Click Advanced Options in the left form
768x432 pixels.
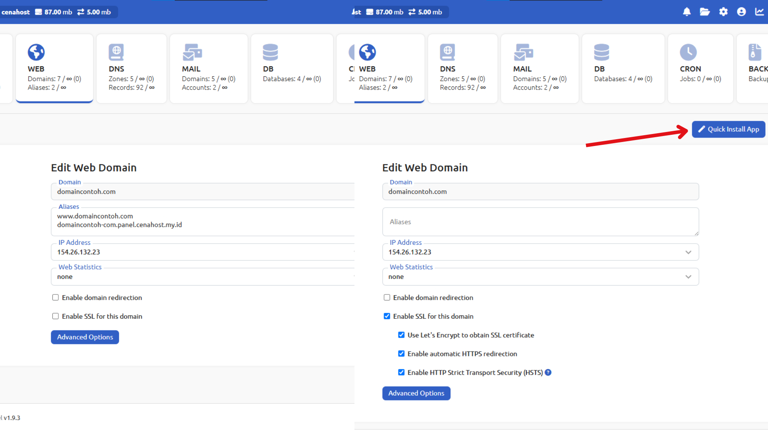pyautogui.click(x=85, y=337)
